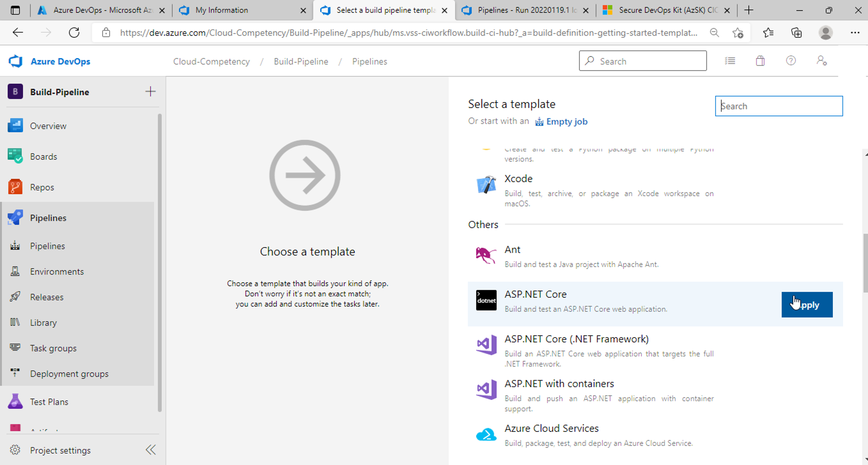Open the Repos hub icon
The image size is (868, 465).
(x=15, y=187)
